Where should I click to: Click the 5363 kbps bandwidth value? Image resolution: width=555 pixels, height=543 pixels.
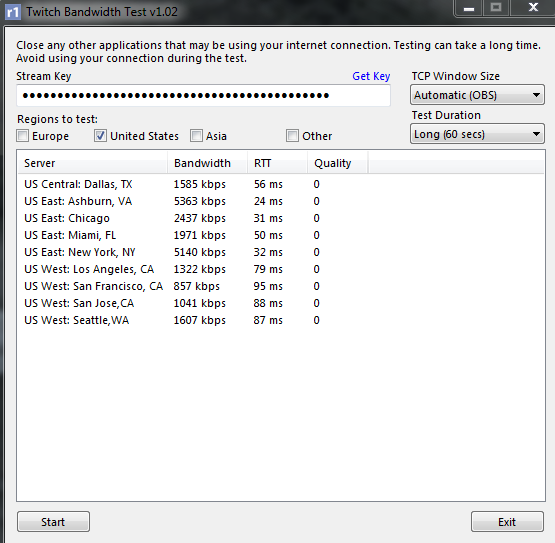tap(200, 201)
